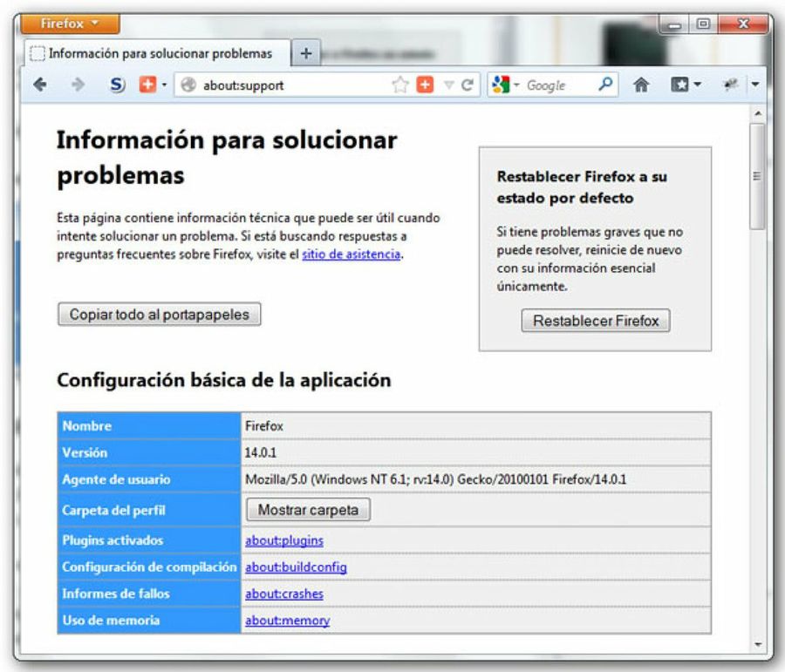Start a search with the magnifier icon
785x672 pixels.
[x=605, y=85]
